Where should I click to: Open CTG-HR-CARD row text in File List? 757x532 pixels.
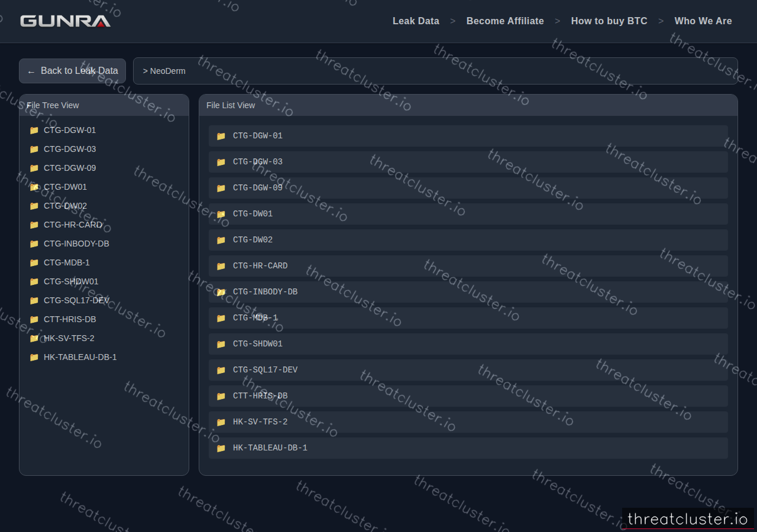pyautogui.click(x=260, y=266)
